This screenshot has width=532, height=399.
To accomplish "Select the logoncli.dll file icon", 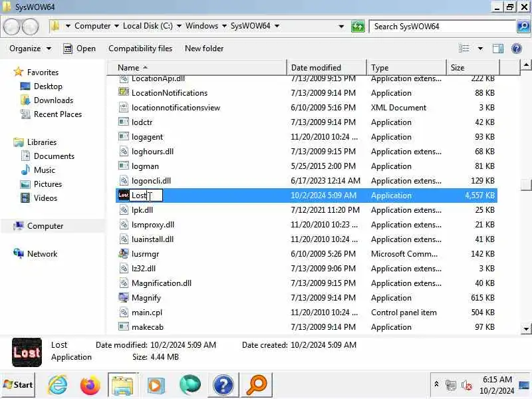I will (x=124, y=180).
